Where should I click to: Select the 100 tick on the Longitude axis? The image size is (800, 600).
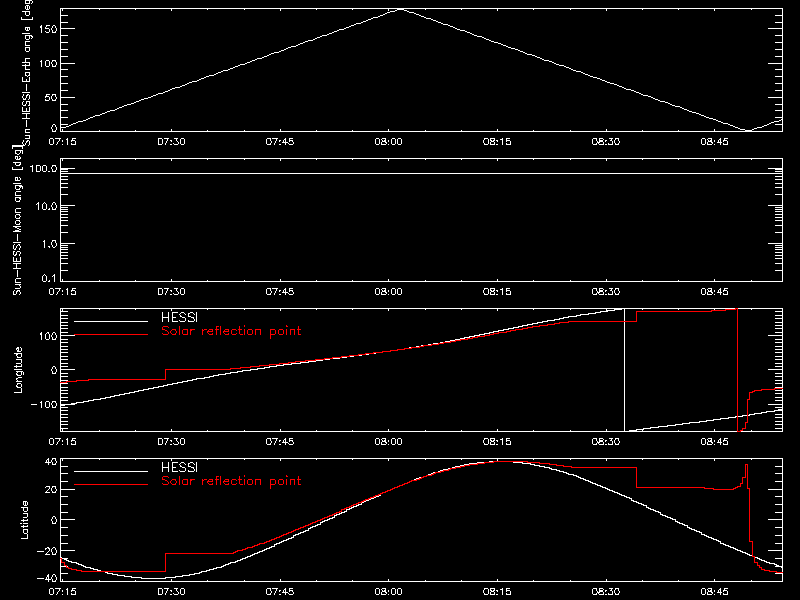tap(47, 336)
